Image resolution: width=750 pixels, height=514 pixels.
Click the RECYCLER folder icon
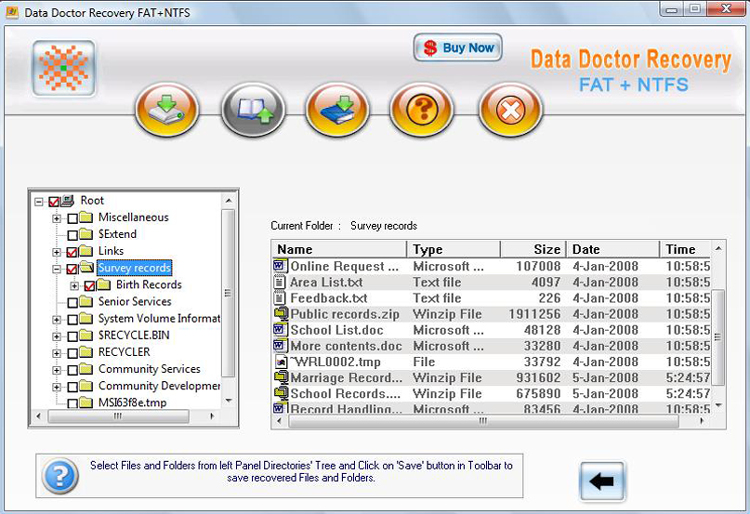pos(86,352)
